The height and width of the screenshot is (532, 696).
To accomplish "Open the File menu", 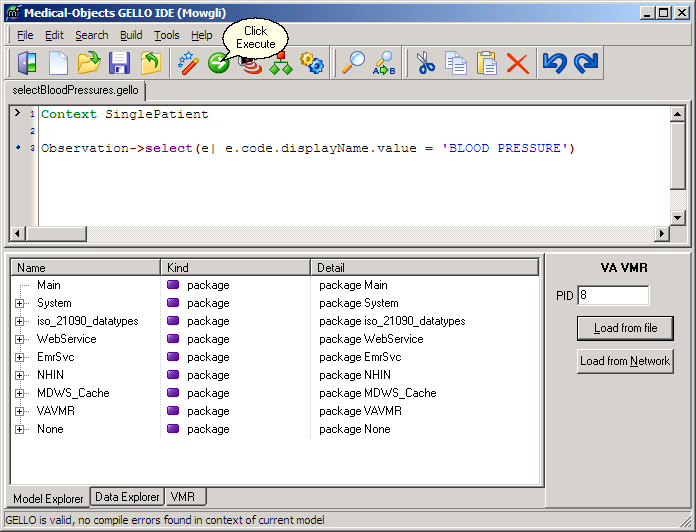I will click(25, 35).
